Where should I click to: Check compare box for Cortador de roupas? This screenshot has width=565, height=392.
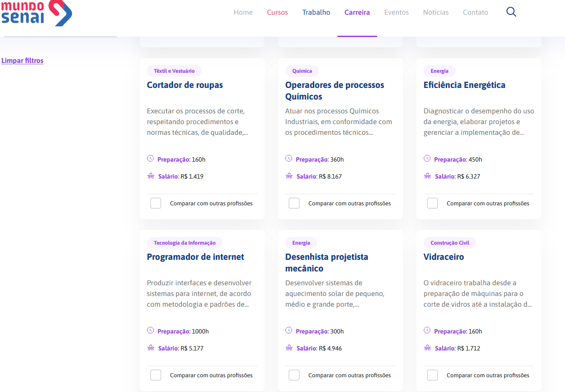(156, 203)
